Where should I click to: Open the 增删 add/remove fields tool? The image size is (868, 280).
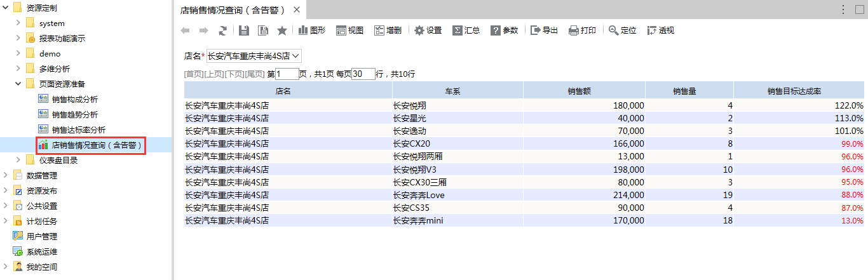coord(388,30)
